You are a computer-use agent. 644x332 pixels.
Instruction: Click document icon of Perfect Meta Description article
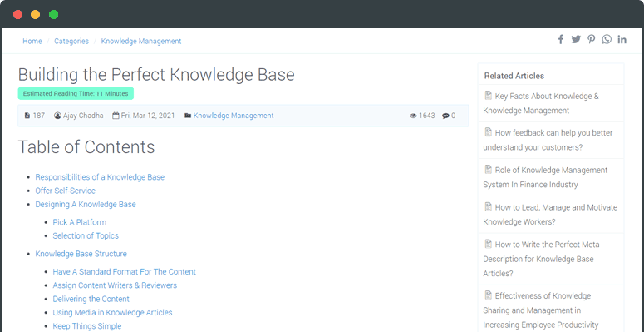tap(489, 244)
